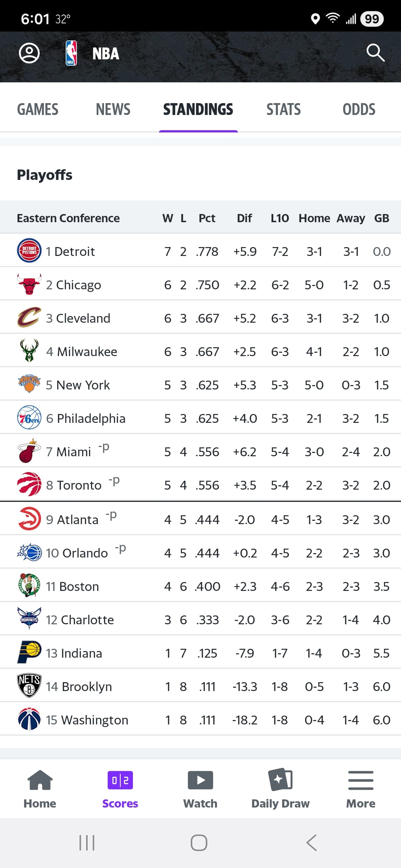Switch to the Games tab

pos(38,109)
